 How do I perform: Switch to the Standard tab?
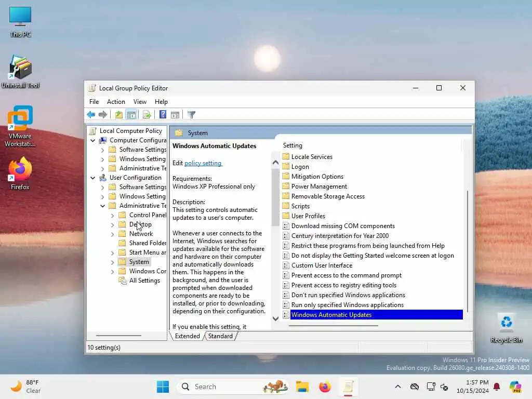tap(220, 336)
